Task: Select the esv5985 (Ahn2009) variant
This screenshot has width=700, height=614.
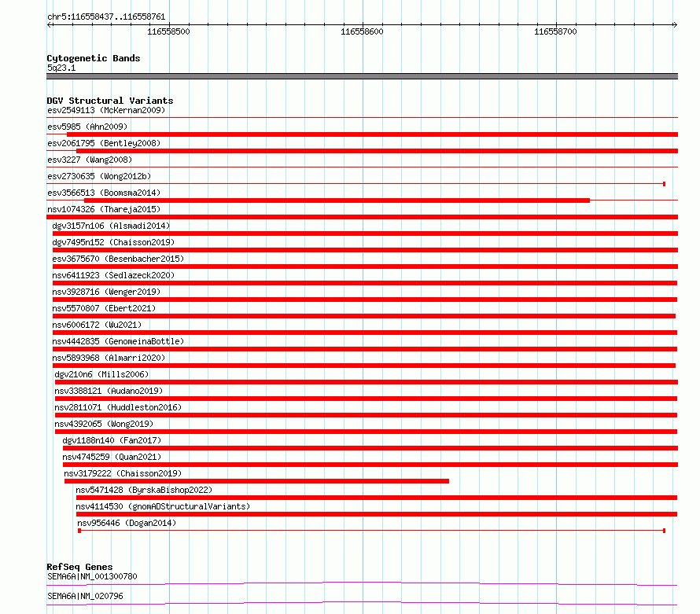Action: [87, 127]
